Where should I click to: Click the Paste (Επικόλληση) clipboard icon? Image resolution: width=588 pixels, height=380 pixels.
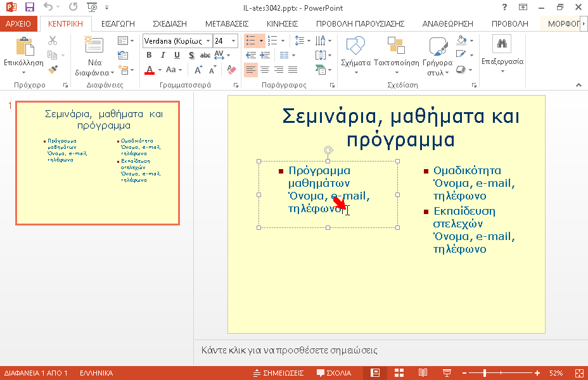coord(25,46)
